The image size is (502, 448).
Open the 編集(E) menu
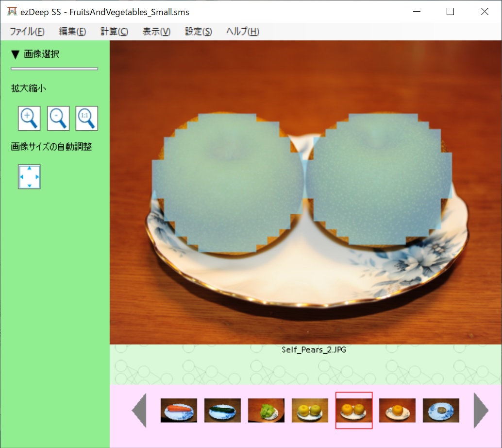coord(72,32)
